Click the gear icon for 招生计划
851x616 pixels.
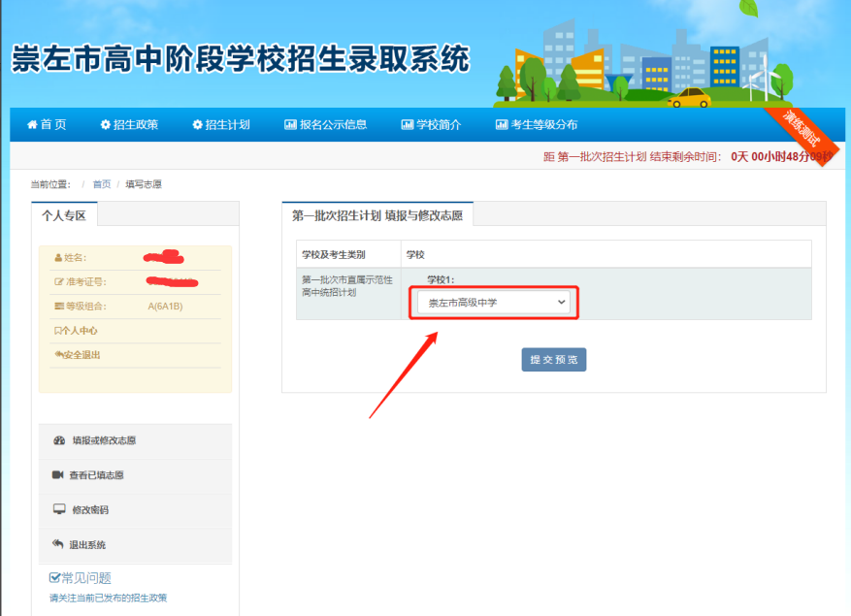pos(198,124)
